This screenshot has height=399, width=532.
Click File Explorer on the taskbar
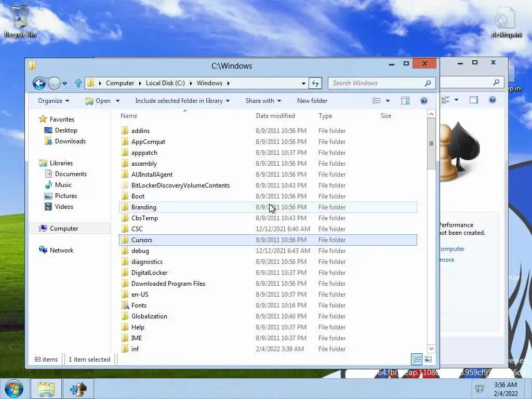point(46,389)
